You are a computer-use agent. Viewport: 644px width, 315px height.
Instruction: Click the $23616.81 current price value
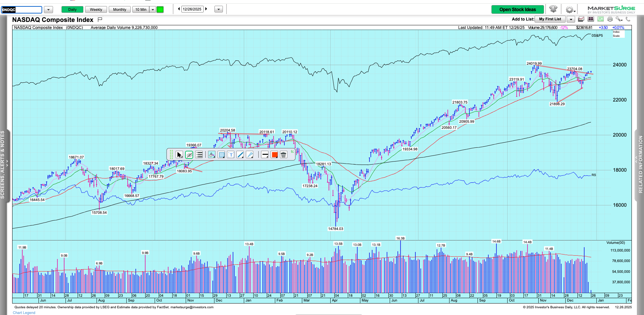tap(584, 28)
